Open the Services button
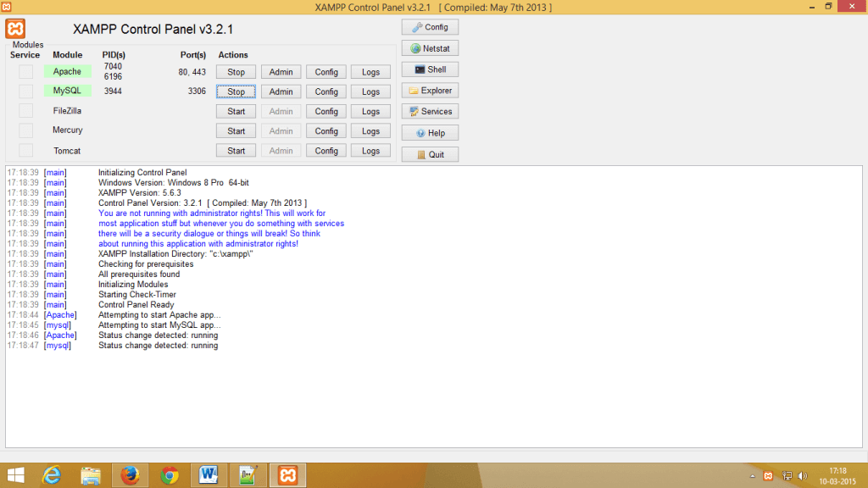868x488 pixels. pos(430,111)
